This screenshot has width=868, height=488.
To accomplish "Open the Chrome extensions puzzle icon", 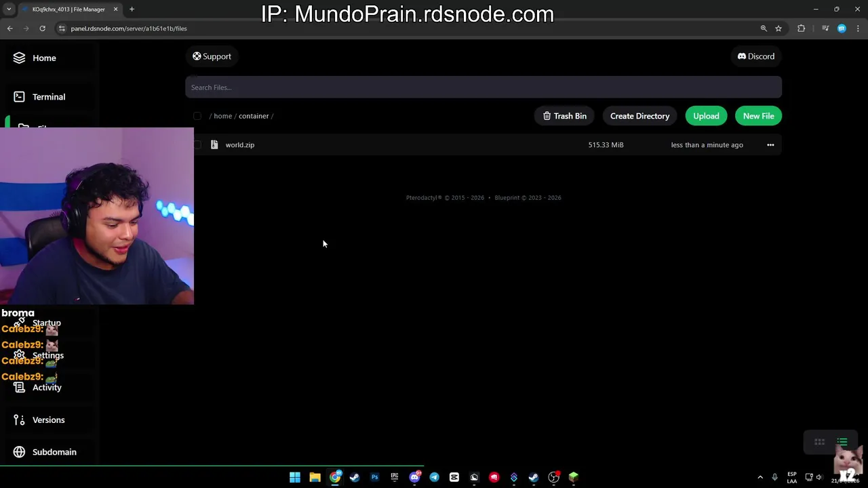I will (802, 28).
